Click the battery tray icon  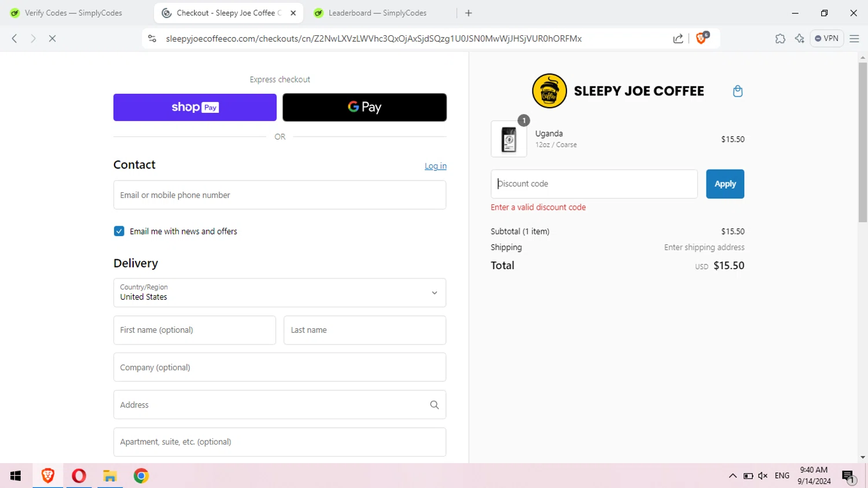pos(748,476)
